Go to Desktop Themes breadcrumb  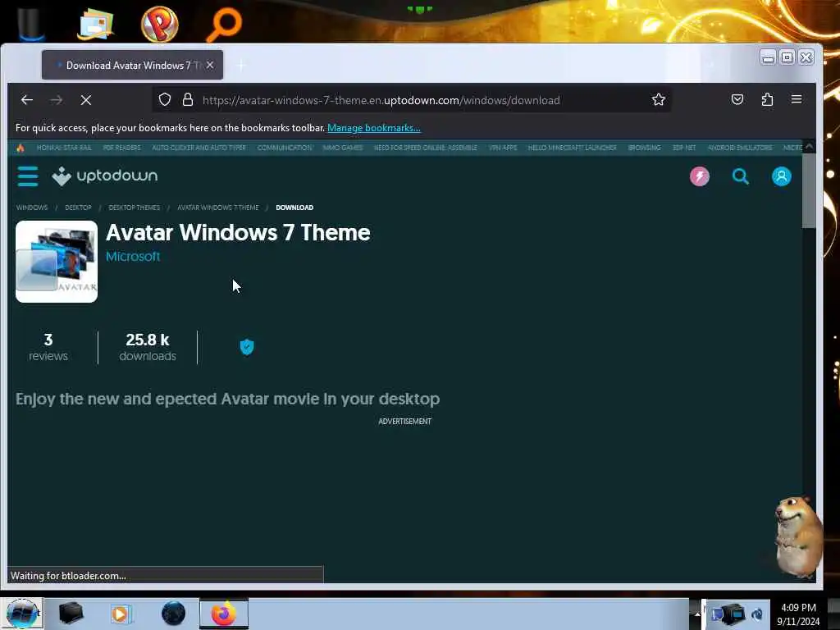[134, 208]
